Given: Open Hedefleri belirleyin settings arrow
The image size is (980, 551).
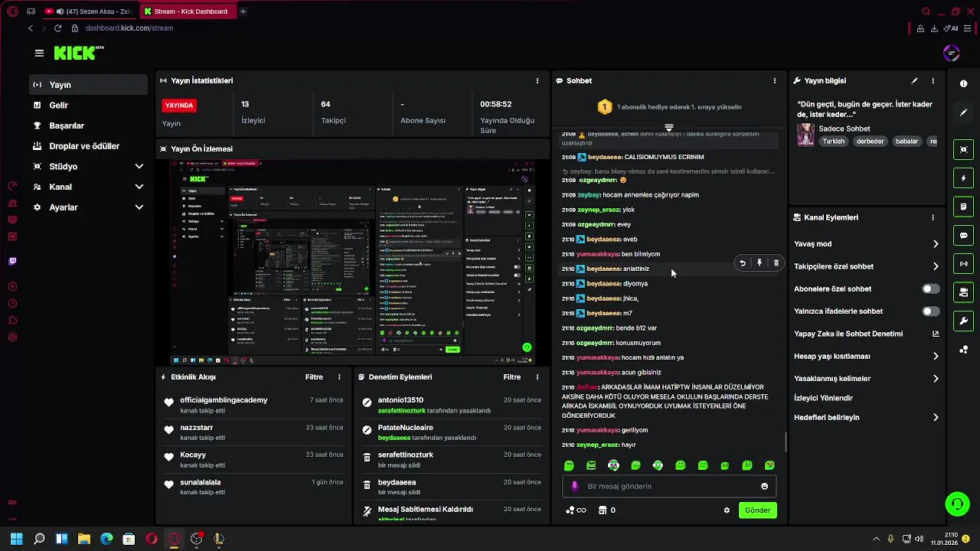Looking at the screenshot, I should (935, 418).
